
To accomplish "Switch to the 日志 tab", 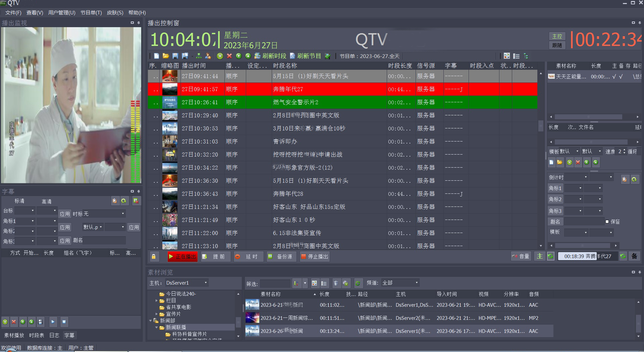I will 54,335.
